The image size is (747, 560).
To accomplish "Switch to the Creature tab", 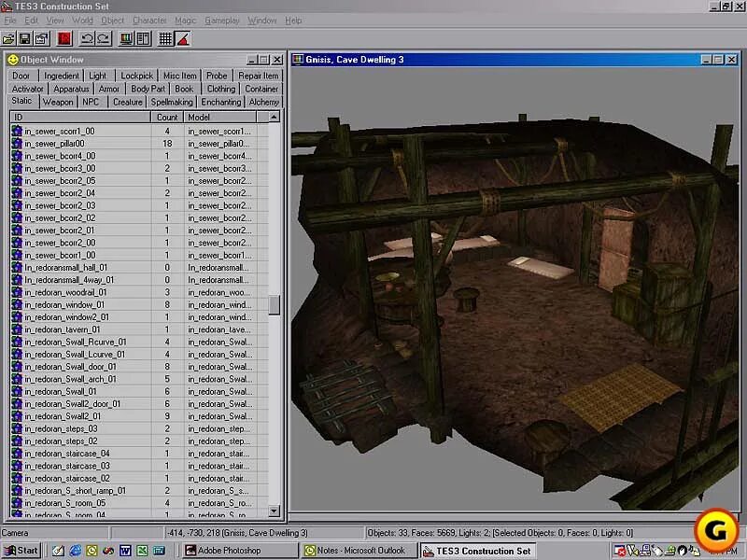I will coord(128,102).
